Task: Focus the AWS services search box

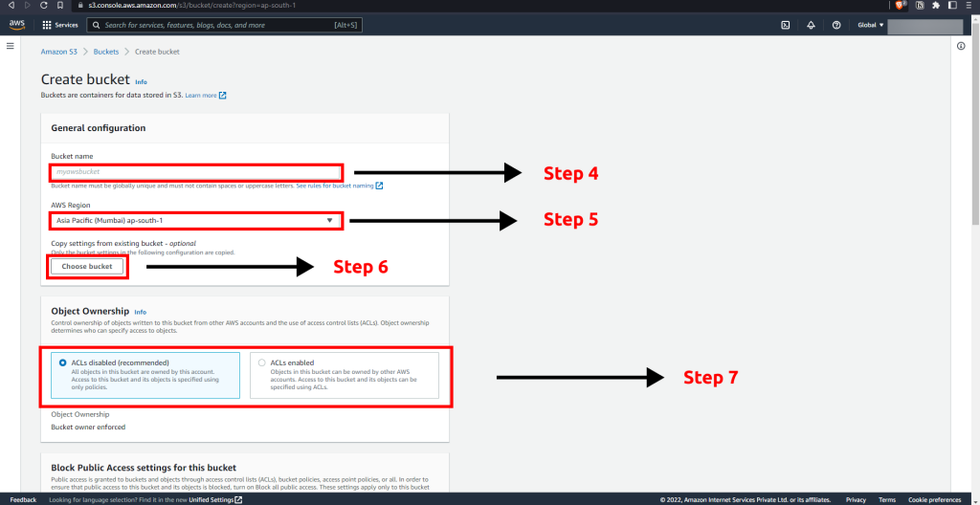Action: pyautogui.click(x=224, y=26)
